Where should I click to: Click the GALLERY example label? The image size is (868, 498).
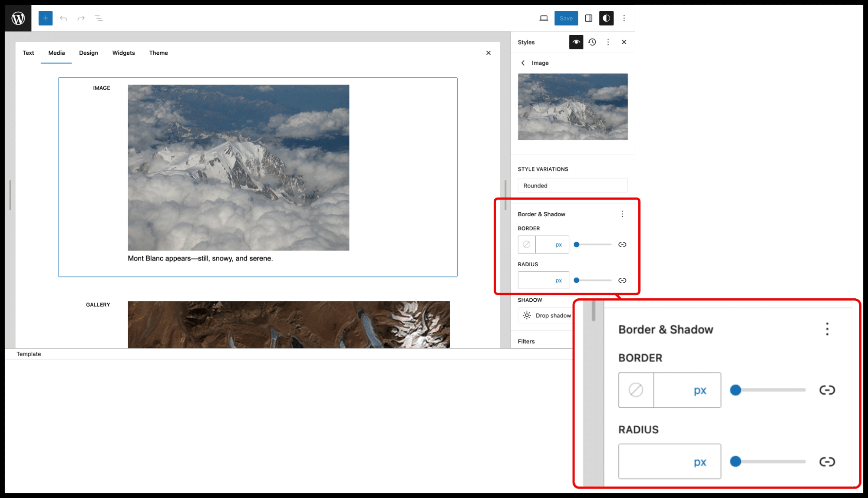[x=98, y=305]
